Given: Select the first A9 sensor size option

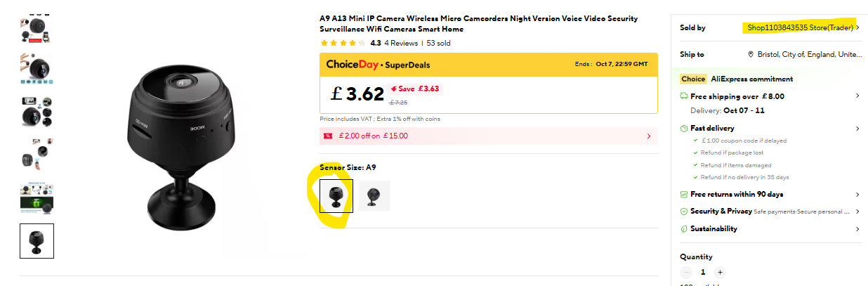Looking at the screenshot, I should (336, 195).
